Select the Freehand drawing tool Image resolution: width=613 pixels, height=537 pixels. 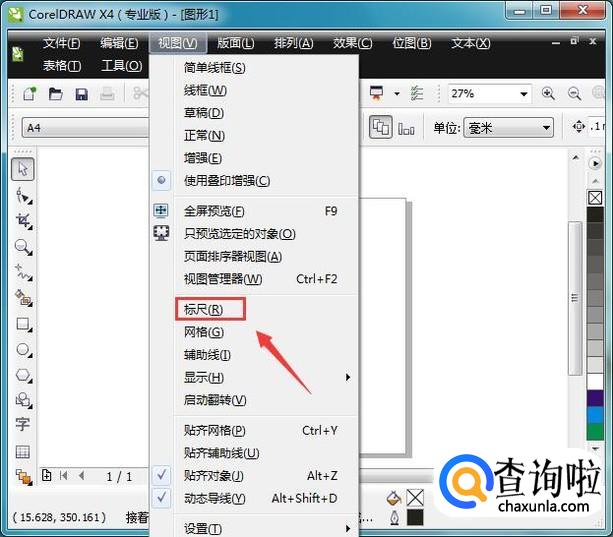pyautogui.click(x=23, y=273)
